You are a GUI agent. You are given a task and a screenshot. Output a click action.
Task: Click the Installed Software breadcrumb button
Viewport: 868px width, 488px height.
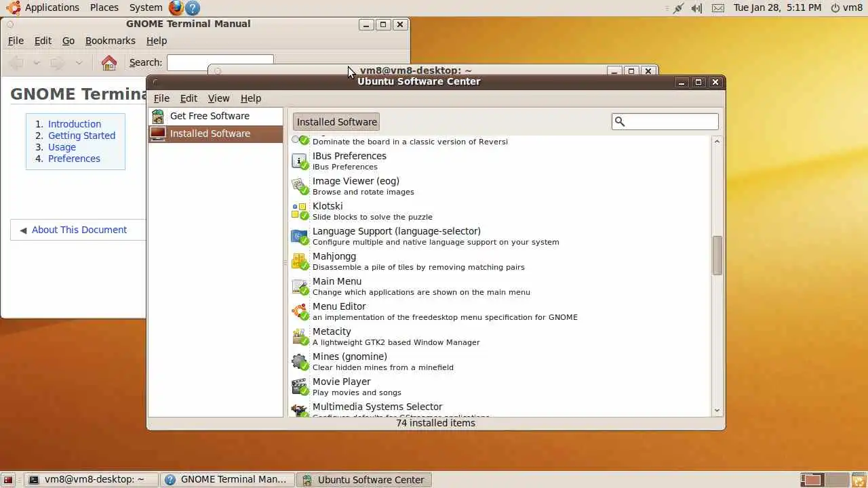coord(336,122)
